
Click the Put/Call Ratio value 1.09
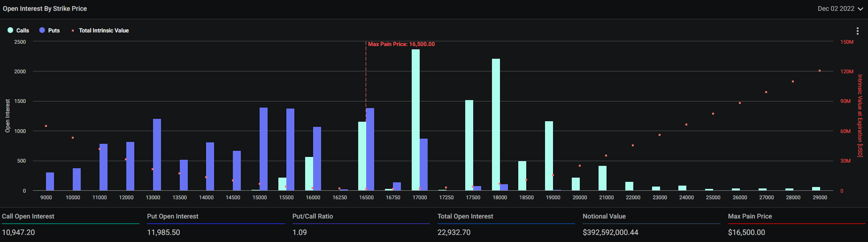click(300, 233)
